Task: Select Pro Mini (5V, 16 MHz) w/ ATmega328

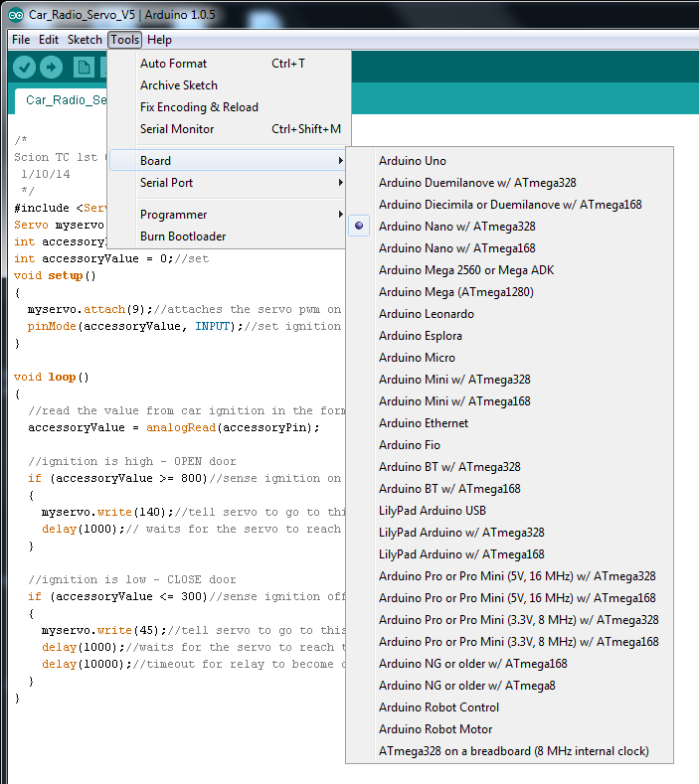Action: 509,576
